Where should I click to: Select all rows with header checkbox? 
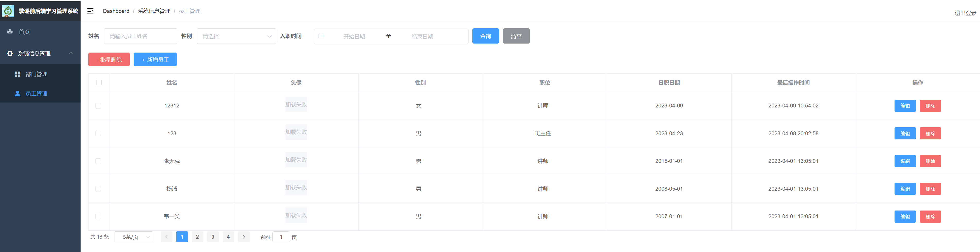click(99, 83)
